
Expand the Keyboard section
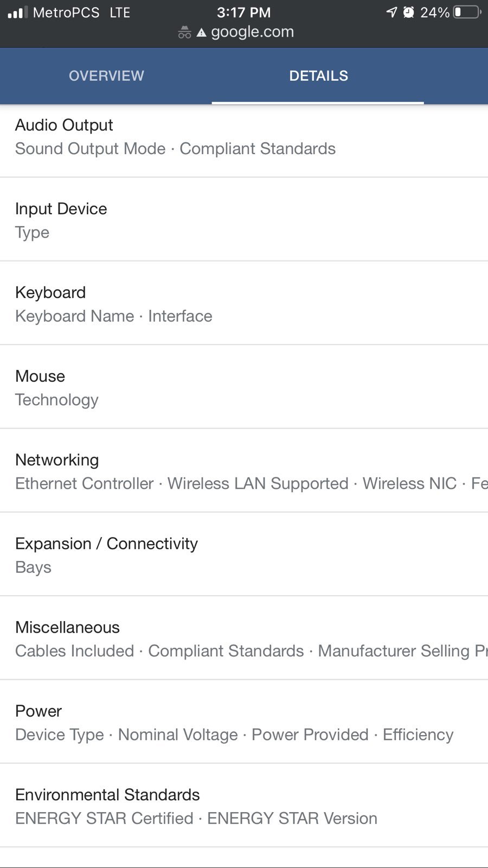(244, 303)
